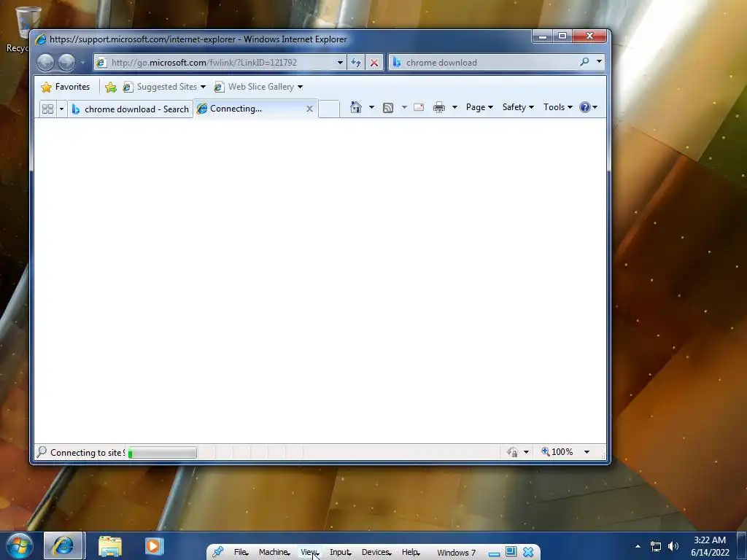The width and height of the screenshot is (747, 560).
Task: Open the VirtualBox Machine menu
Action: 274,552
